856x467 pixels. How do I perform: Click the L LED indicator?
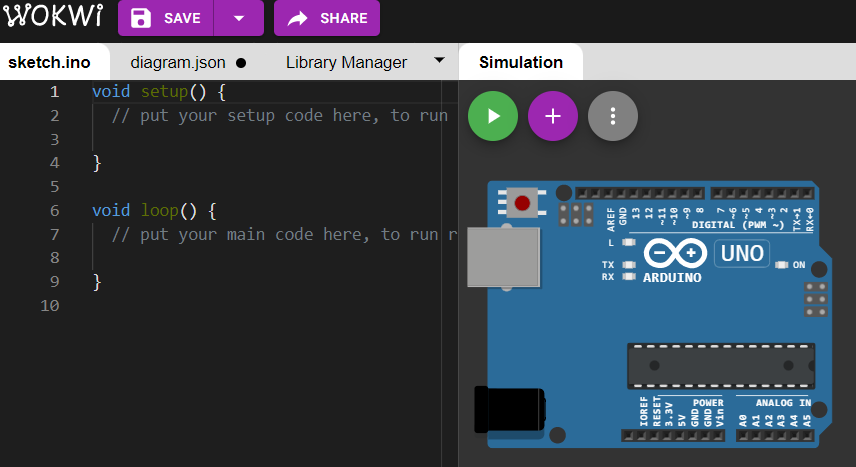click(629, 242)
